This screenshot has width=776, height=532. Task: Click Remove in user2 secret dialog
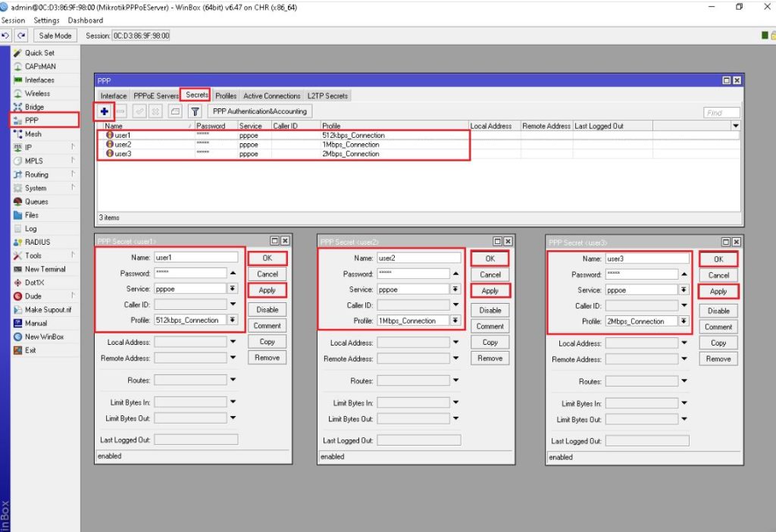[x=490, y=358]
